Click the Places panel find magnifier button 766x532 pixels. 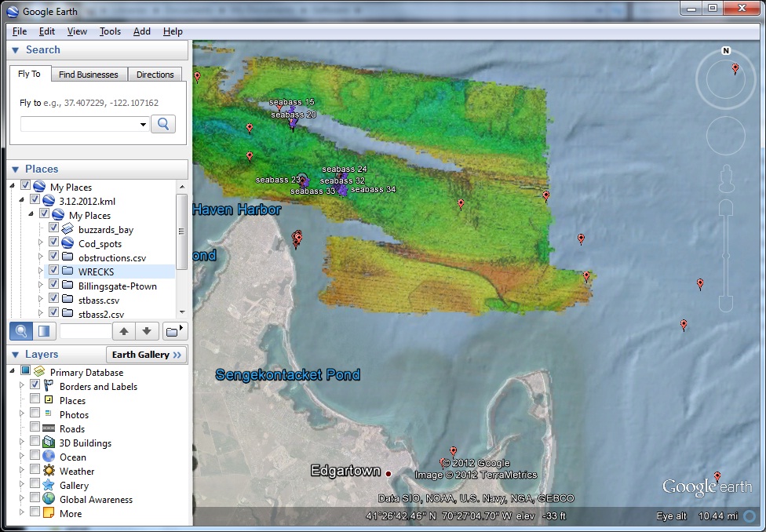[x=21, y=331]
